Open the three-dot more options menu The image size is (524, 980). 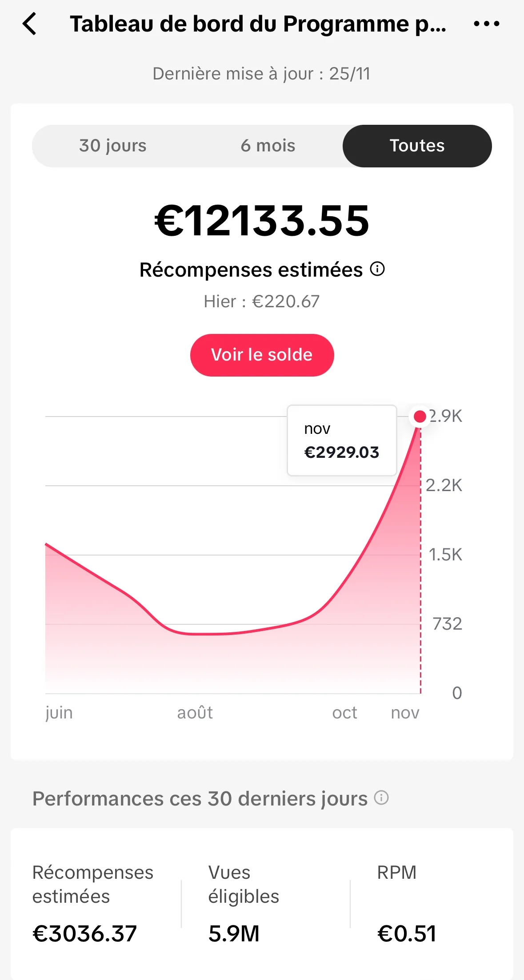[x=486, y=24]
